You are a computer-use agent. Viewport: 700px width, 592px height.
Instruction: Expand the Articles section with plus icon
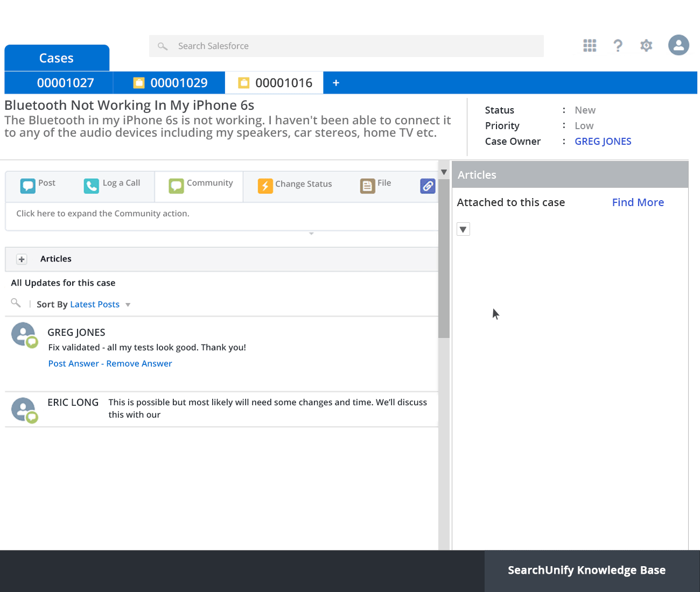(x=22, y=259)
